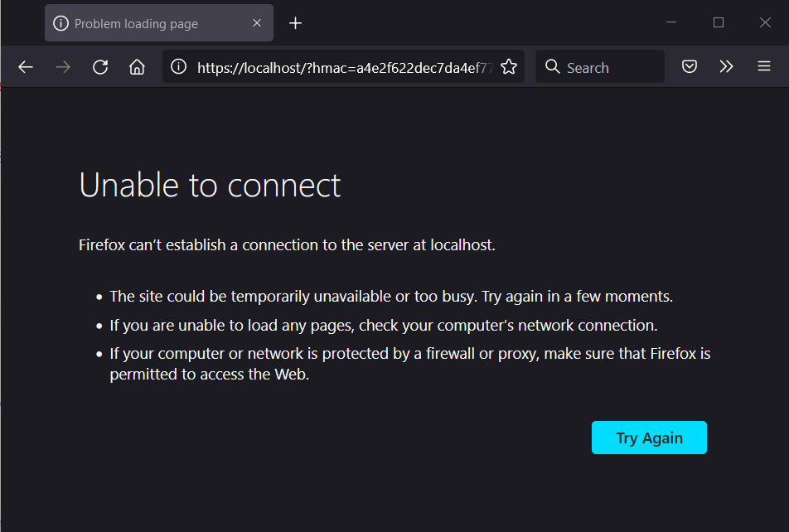Click the magnifier icon in Search box

553,67
